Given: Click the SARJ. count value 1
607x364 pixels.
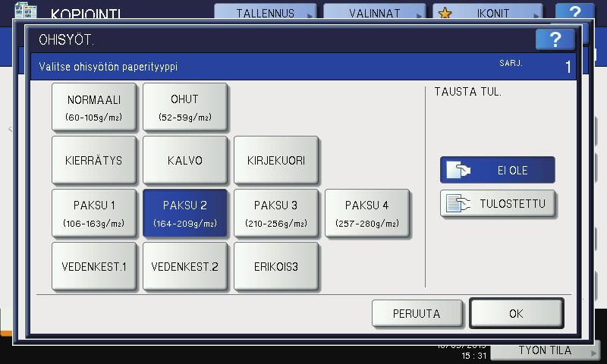Looking at the screenshot, I should tap(568, 67).
